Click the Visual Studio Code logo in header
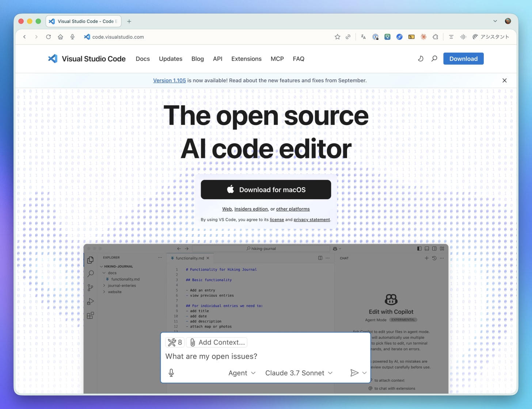The image size is (532, 409). tap(87, 59)
